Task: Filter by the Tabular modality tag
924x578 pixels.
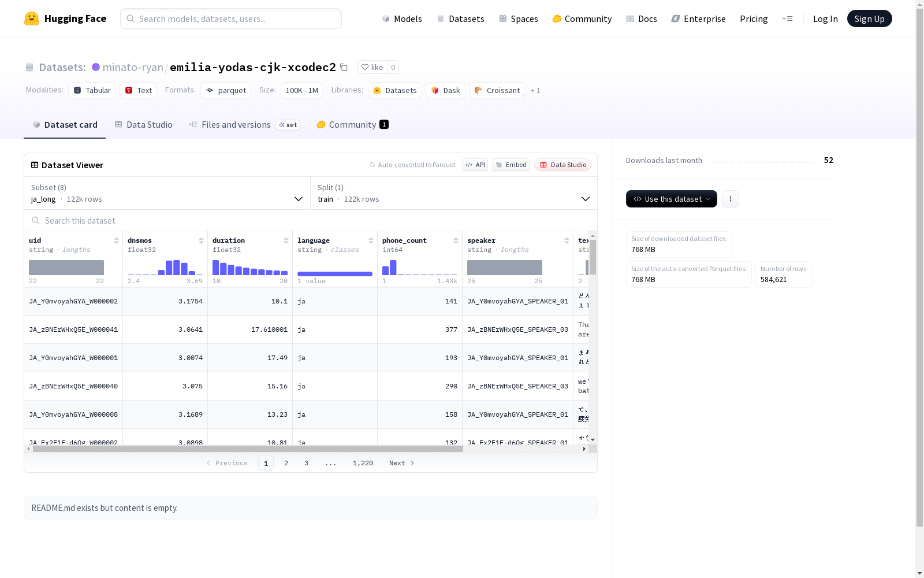Action: tap(92, 90)
